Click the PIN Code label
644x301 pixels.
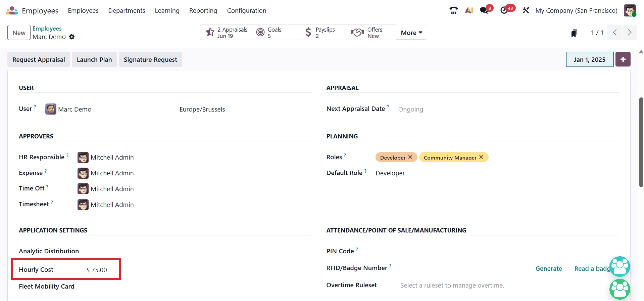(340, 251)
